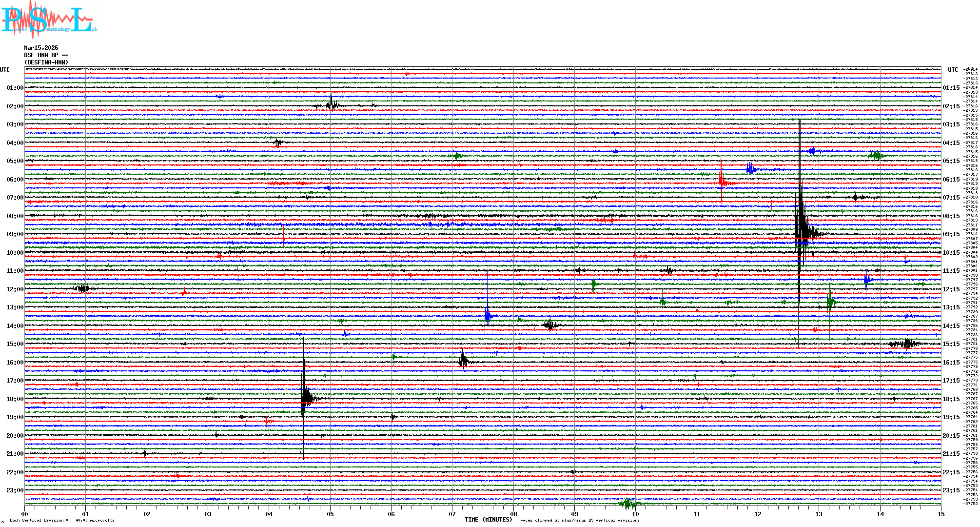Click the DSF HNN HP station label
The width and height of the screenshot is (980, 527).
tap(46, 55)
